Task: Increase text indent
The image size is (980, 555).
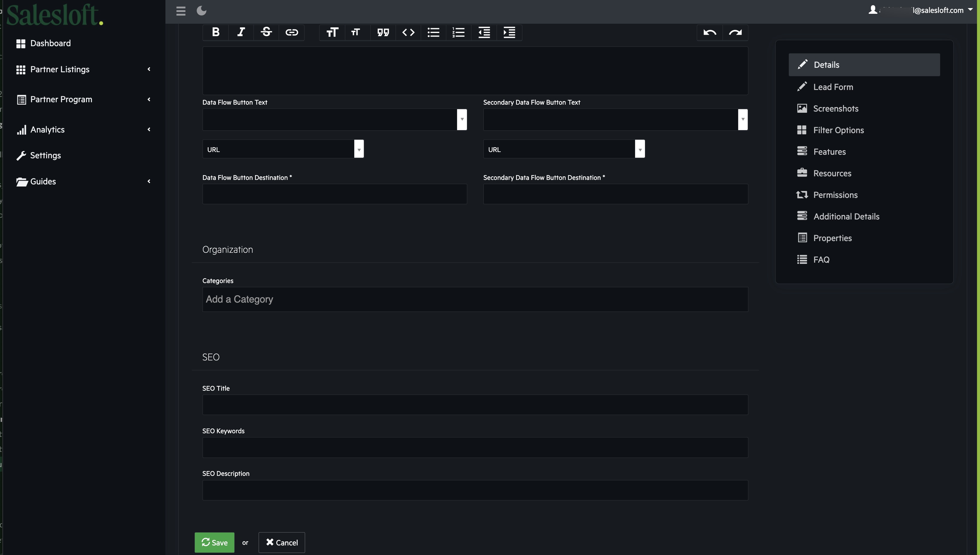Action: (509, 32)
